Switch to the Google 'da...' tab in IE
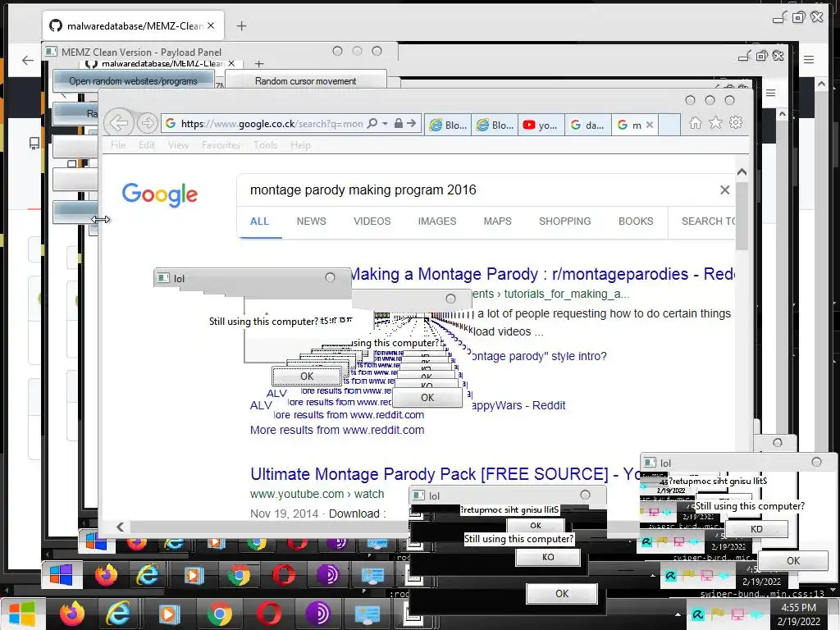This screenshot has width=840, height=630. tap(587, 125)
